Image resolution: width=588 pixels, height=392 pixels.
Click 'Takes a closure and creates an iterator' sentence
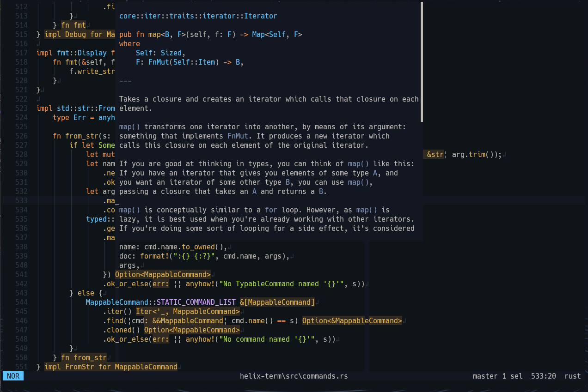click(269, 99)
